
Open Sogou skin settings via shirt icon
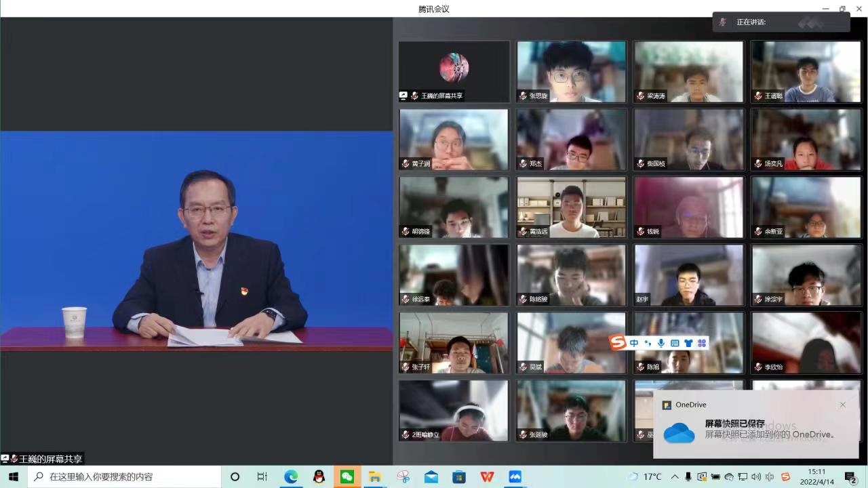click(x=688, y=343)
